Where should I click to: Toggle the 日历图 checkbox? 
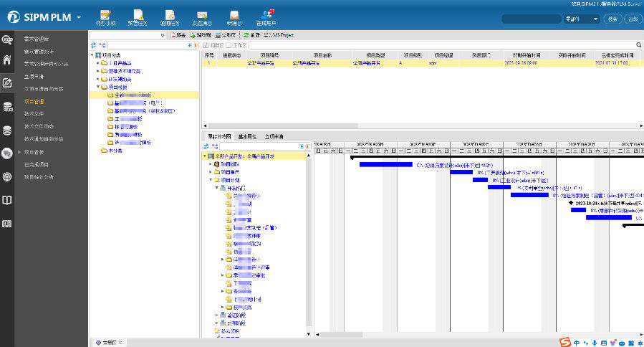206,45
